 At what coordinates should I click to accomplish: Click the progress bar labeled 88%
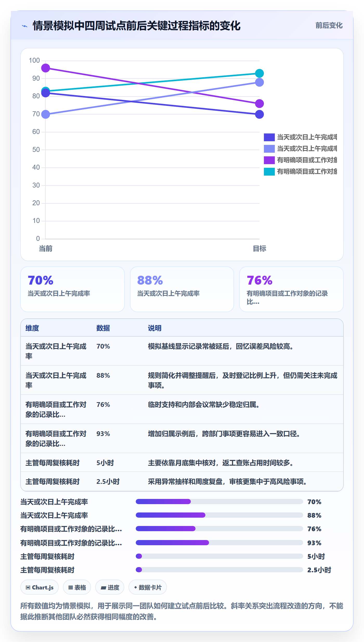pos(219,515)
